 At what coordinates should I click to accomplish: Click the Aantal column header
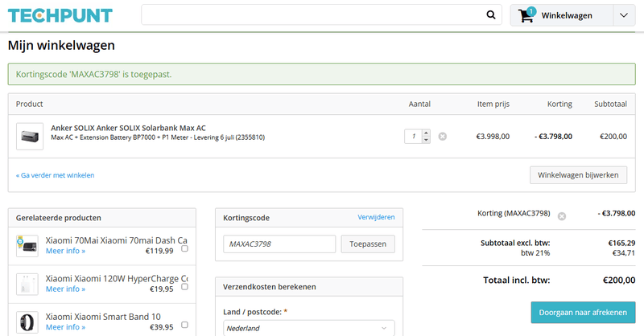click(x=419, y=104)
